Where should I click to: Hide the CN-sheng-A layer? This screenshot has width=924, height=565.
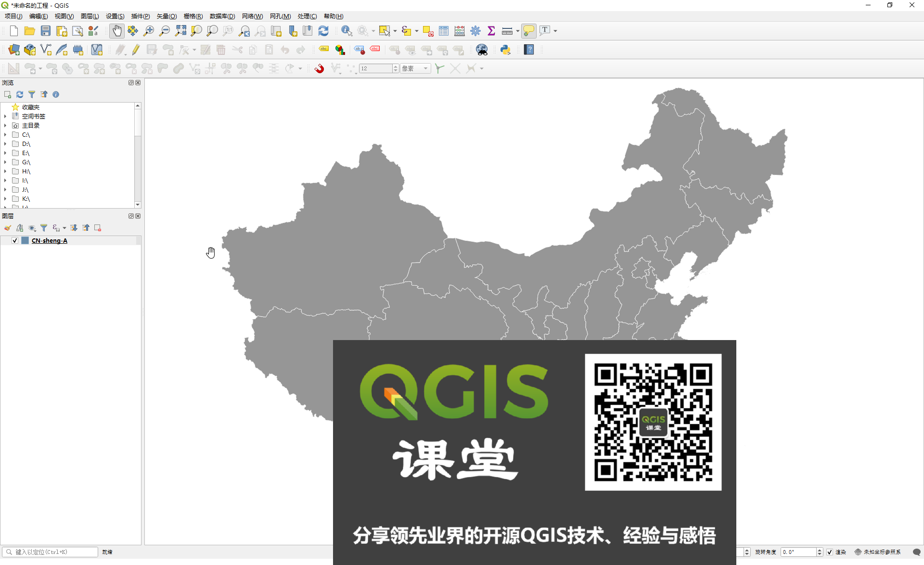[15, 240]
